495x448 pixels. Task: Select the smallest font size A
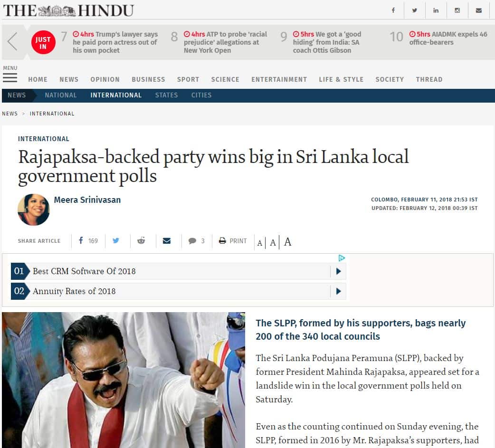click(x=259, y=243)
